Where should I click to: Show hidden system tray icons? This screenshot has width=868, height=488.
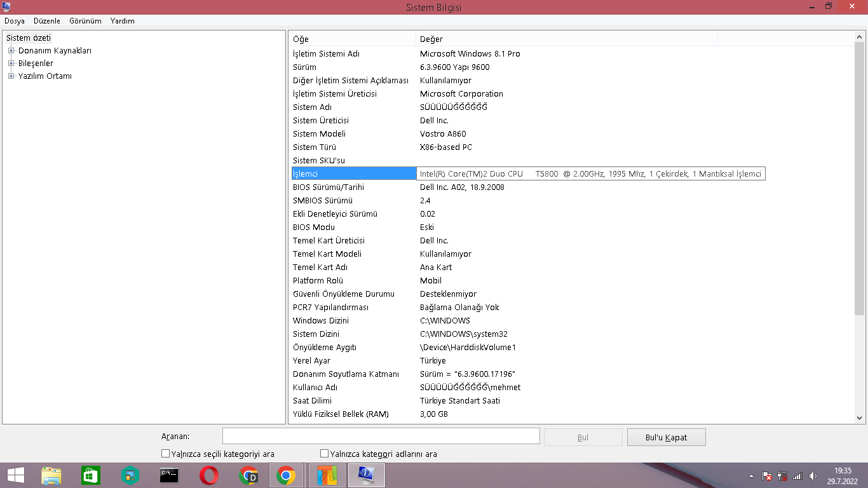pos(752,476)
